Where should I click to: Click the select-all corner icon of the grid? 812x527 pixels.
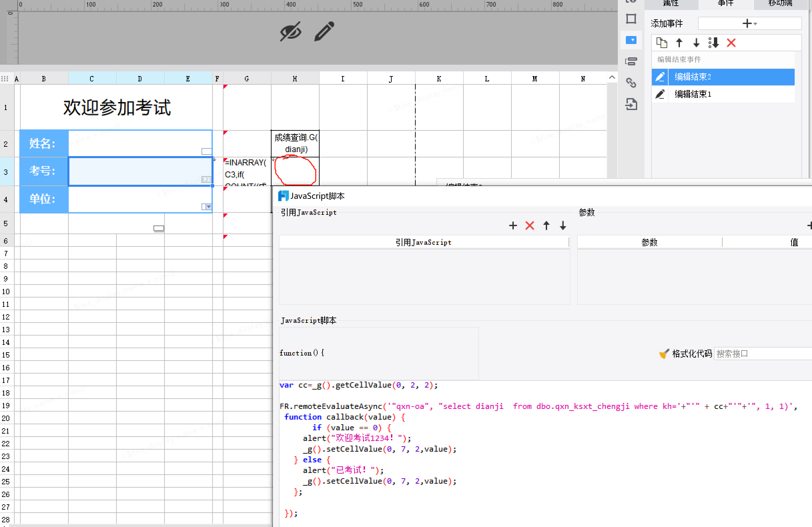point(5,79)
